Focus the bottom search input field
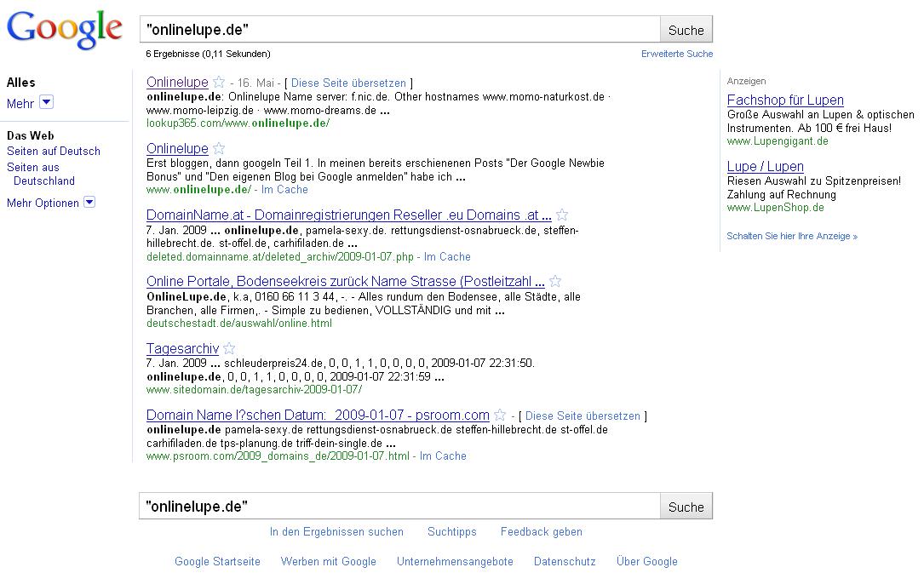924x573 pixels. pos(399,507)
